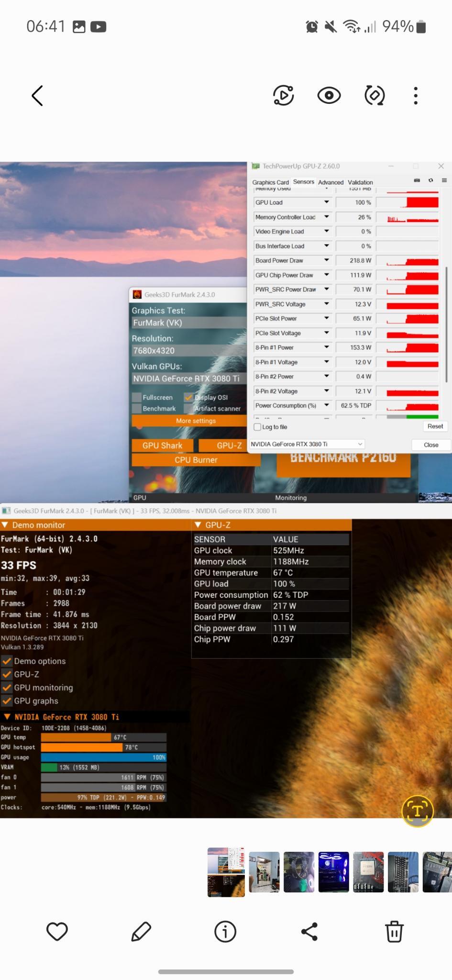Uncheck the GPU-Z option in demo monitor
The height and width of the screenshot is (980, 452).
point(7,674)
